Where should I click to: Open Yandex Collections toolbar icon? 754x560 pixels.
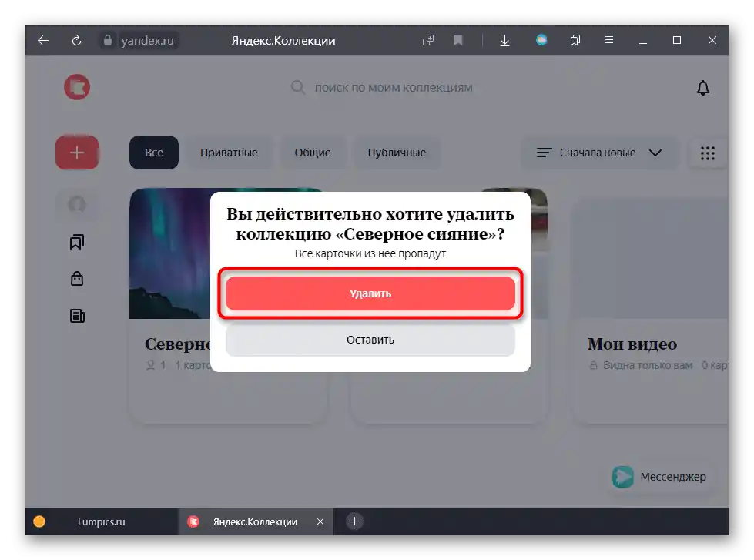pyautogui.click(x=575, y=40)
